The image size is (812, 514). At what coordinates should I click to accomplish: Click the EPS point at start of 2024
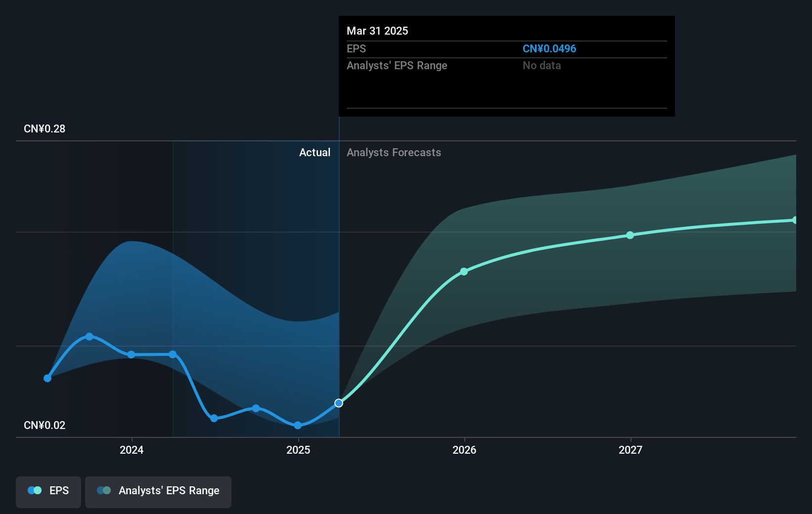click(131, 354)
